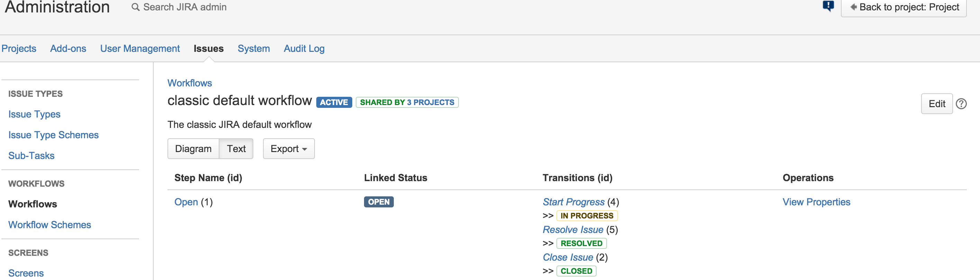The width and height of the screenshot is (980, 280).
Task: Click the SHARED BY 3 PROJECTS badge
Action: [x=407, y=102]
